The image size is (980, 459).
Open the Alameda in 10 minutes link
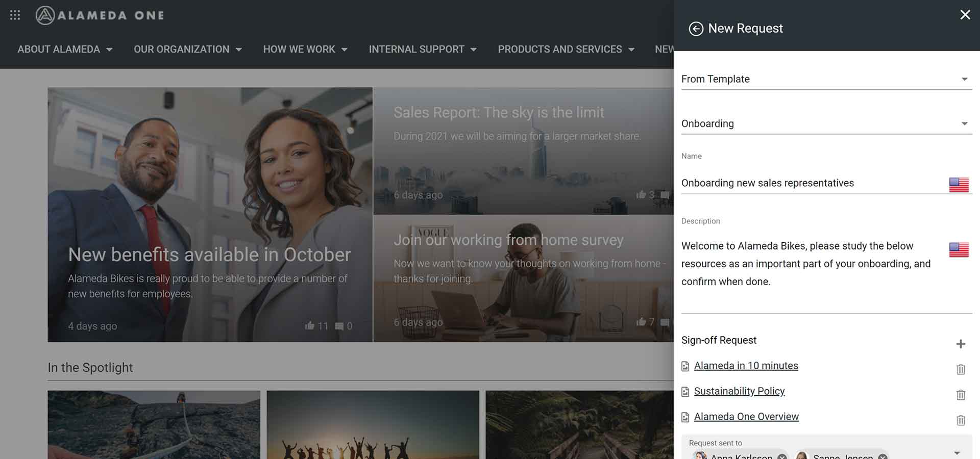[x=746, y=366]
